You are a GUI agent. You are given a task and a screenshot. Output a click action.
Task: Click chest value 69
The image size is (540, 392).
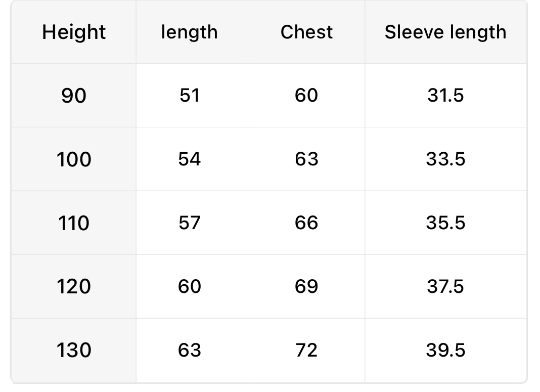(x=306, y=287)
